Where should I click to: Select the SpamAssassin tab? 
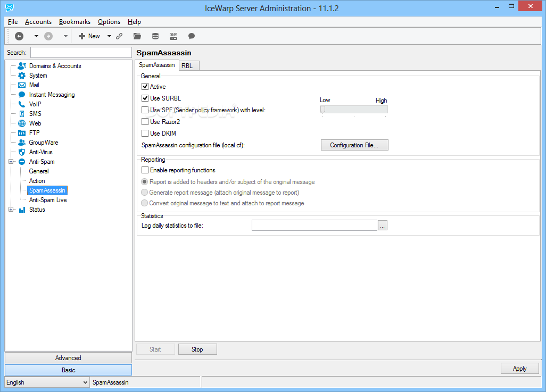pos(157,65)
